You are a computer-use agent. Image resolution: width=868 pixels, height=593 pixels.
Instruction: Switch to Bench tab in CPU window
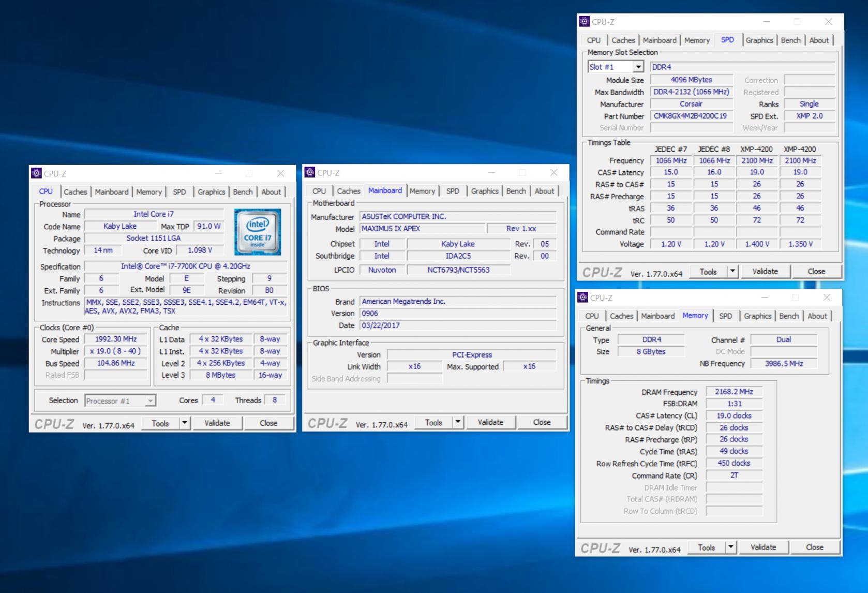(x=243, y=191)
